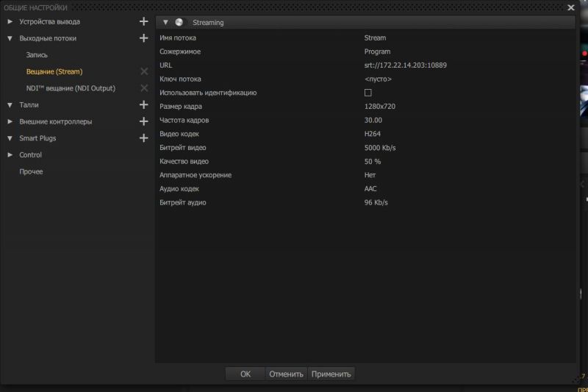The width and height of the screenshot is (588, 392).
Task: Edit the stream name value Stream
Action: 375,38
